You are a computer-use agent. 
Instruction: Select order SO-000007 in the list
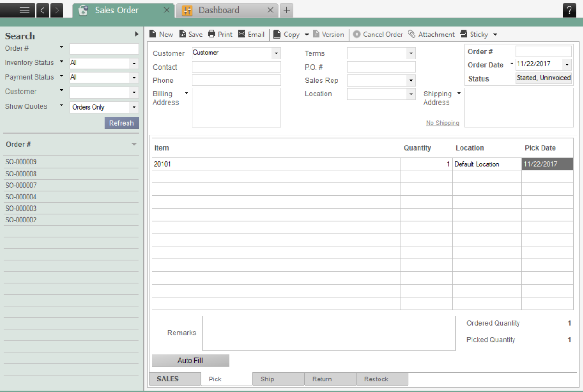click(71, 185)
